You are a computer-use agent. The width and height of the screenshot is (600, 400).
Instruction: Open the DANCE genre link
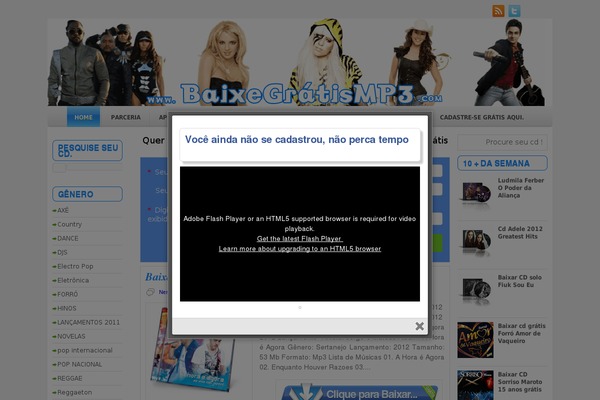68,238
